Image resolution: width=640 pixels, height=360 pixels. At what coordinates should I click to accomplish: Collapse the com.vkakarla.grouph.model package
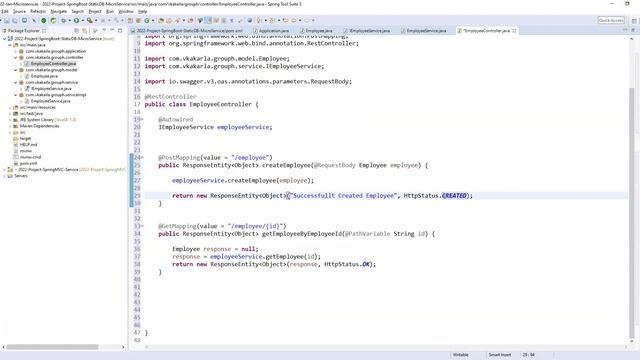pyautogui.click(x=16, y=70)
